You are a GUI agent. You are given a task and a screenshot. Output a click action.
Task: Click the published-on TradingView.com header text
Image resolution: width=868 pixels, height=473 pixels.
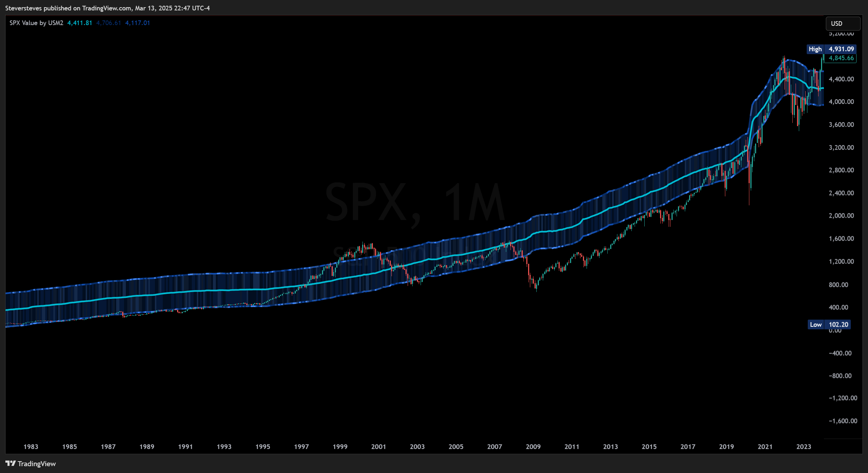tap(108, 8)
